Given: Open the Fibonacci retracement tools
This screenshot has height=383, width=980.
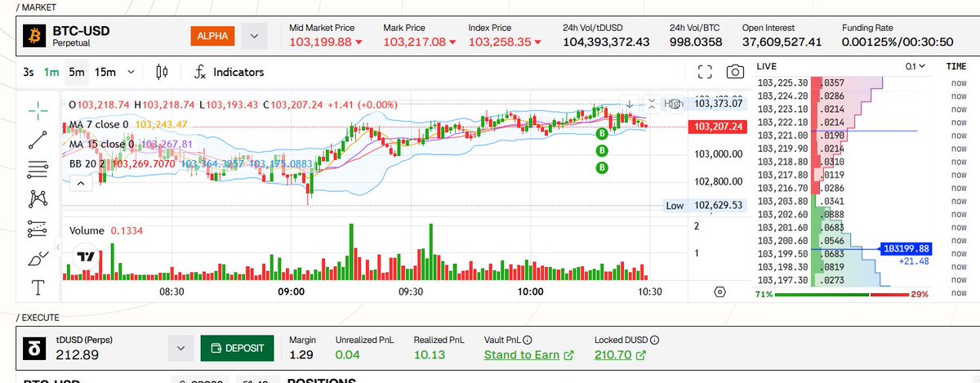Looking at the screenshot, I should tap(38, 169).
